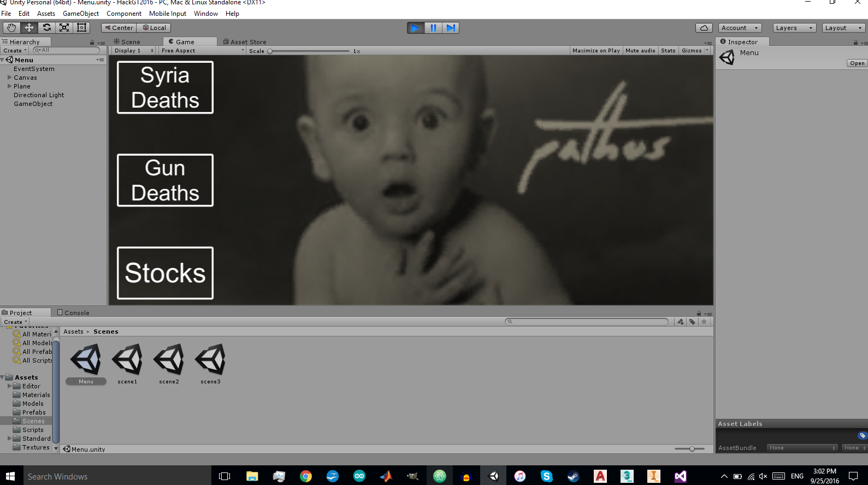
Task: Expand the Canvas object in Hierarchy
Action: (9, 78)
